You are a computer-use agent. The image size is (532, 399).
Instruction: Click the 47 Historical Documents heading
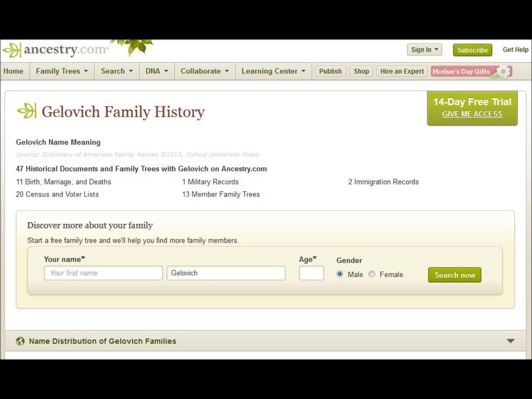[141, 168]
